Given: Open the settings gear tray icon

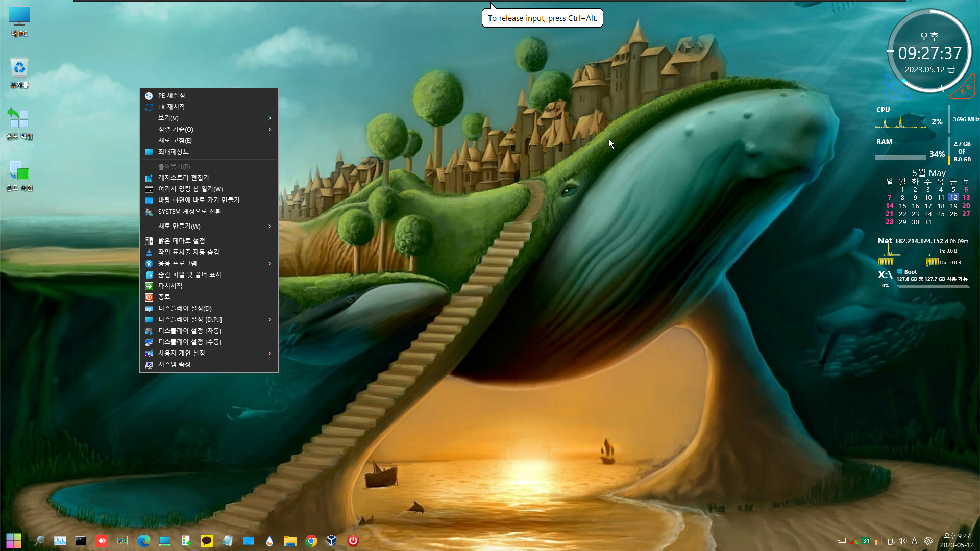Looking at the screenshot, I should [x=928, y=541].
